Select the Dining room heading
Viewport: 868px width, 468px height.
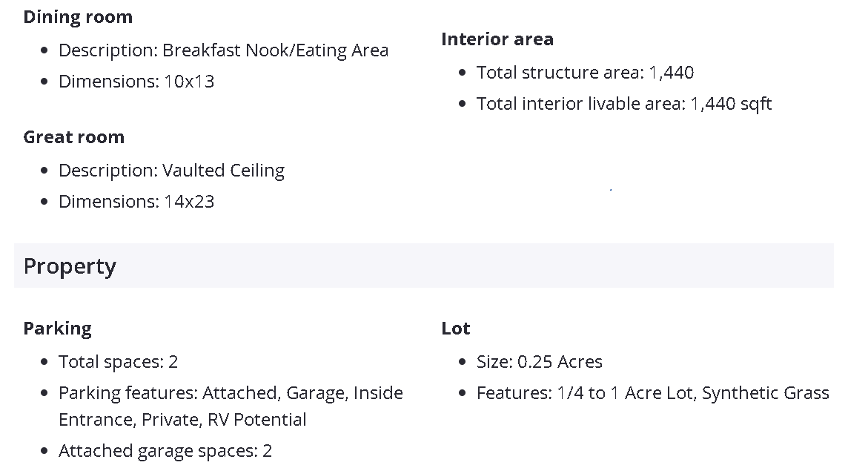pos(78,17)
